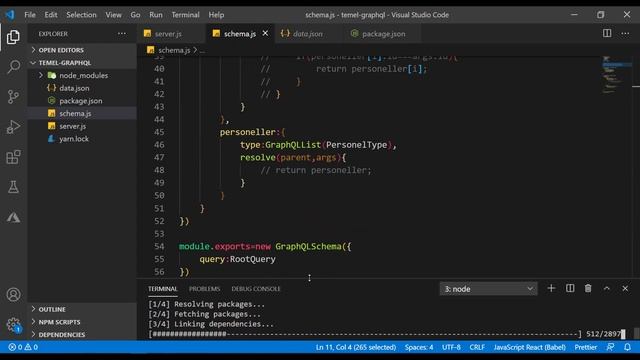Change indentation via Spaces: 4

pyautogui.click(x=419, y=347)
